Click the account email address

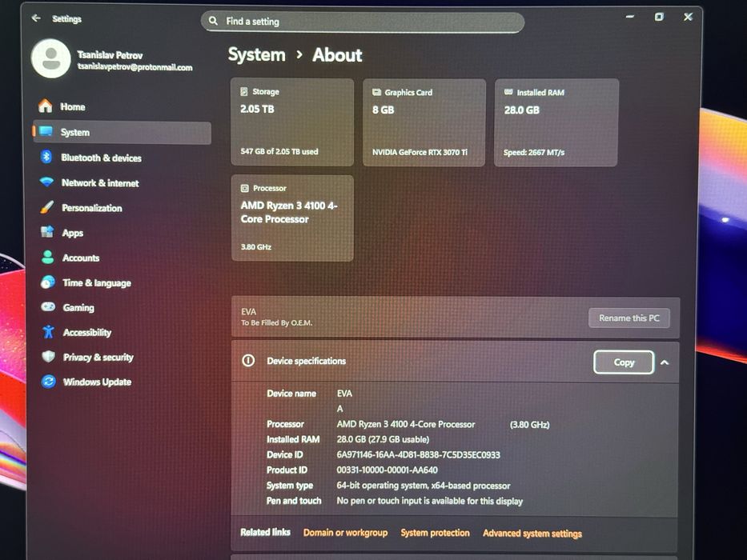135,67
